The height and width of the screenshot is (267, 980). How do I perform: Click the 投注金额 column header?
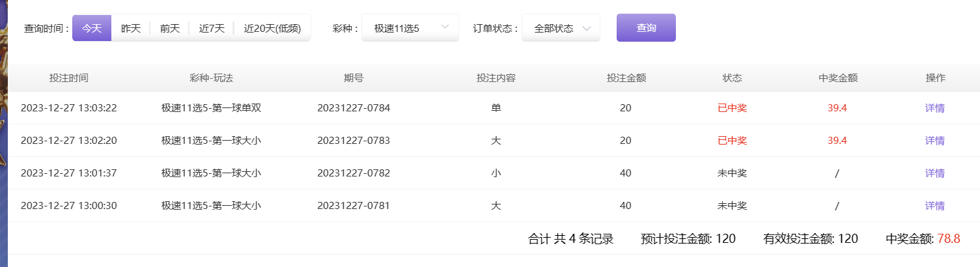click(626, 78)
